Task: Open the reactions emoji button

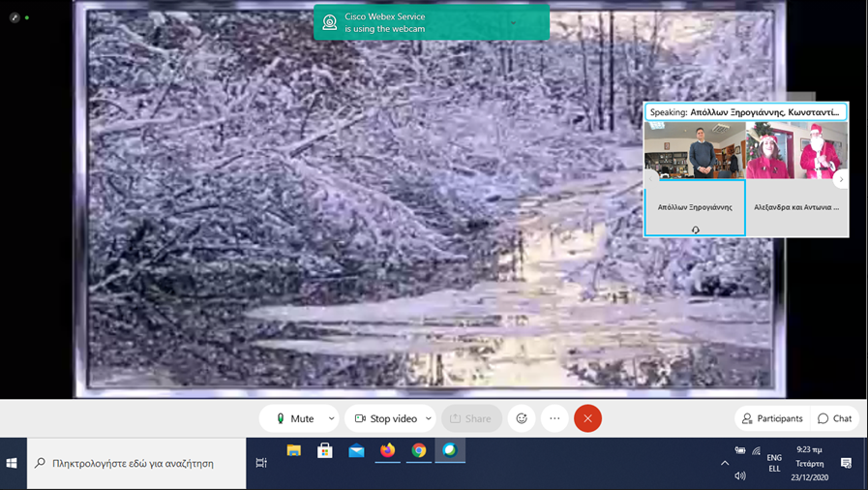Action: [x=522, y=418]
